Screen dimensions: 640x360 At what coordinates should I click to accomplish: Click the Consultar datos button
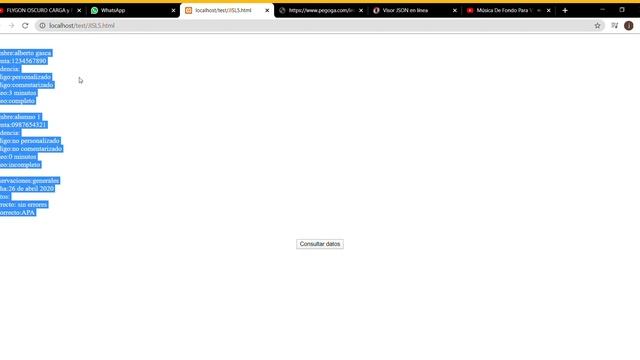tap(320, 244)
